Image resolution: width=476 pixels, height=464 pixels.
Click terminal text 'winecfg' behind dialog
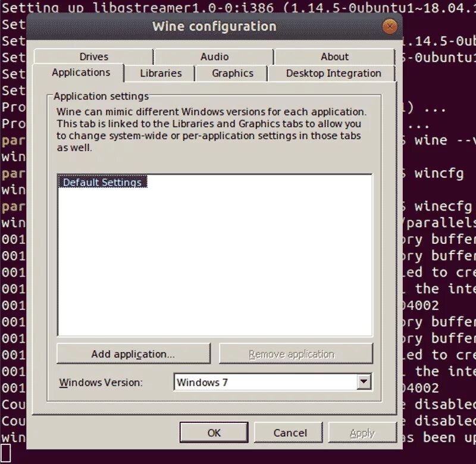point(443,206)
